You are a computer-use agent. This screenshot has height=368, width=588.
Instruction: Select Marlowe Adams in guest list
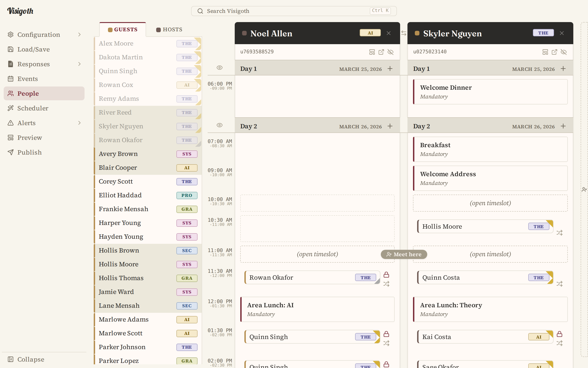pyautogui.click(x=148, y=319)
